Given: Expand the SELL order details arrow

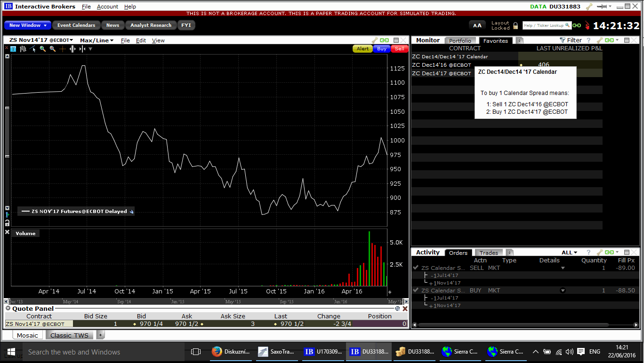Looking at the screenshot, I should 563,268.
